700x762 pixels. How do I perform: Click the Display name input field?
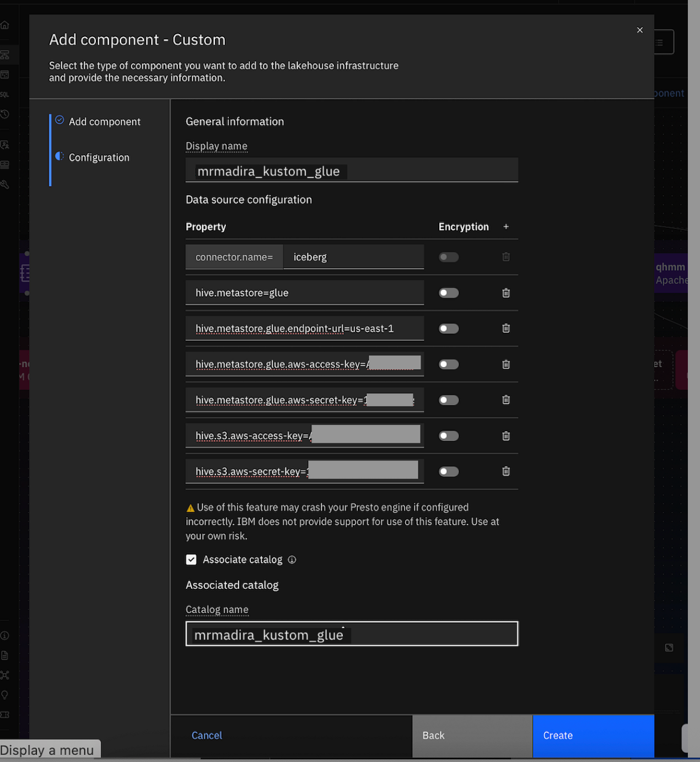(x=352, y=170)
